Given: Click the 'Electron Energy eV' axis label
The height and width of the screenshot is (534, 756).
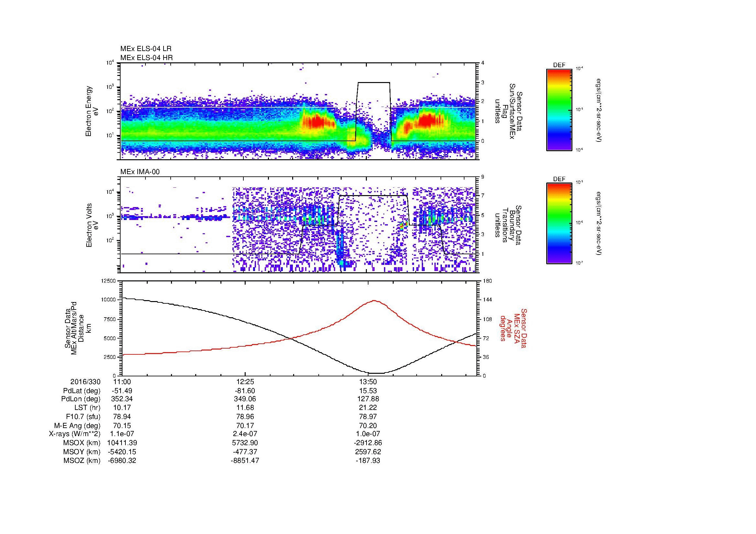Looking at the screenshot, I should point(92,111).
